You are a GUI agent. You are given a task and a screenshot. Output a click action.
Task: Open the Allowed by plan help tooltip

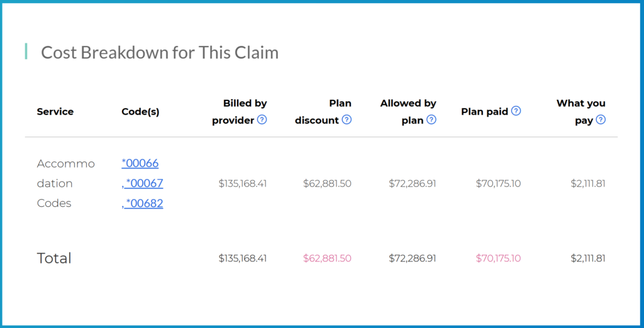(431, 119)
